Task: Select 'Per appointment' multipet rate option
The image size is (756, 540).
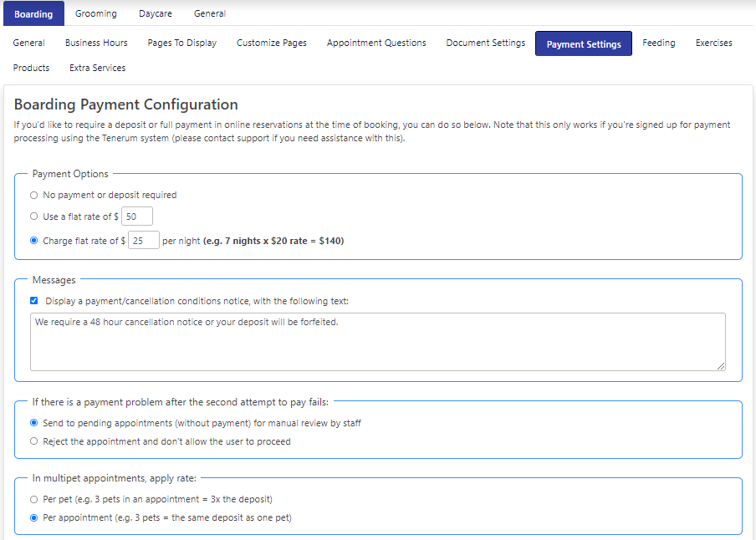Action: tap(34, 517)
